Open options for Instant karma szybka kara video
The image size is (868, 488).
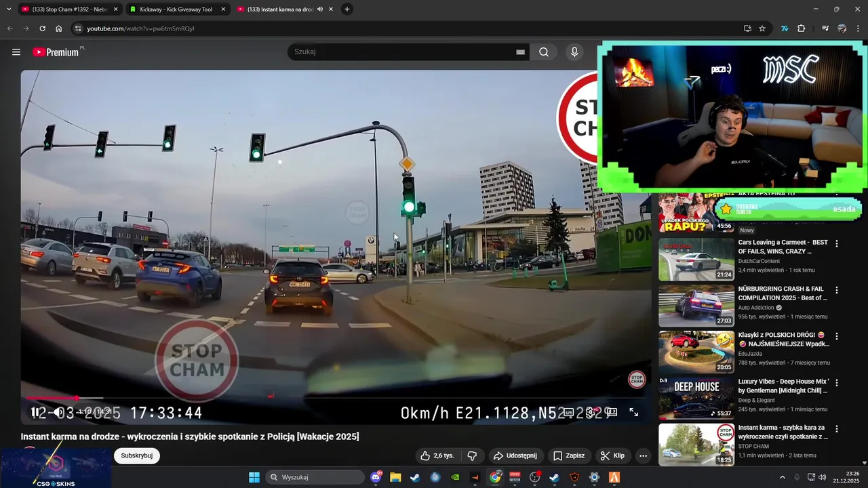tap(836, 429)
